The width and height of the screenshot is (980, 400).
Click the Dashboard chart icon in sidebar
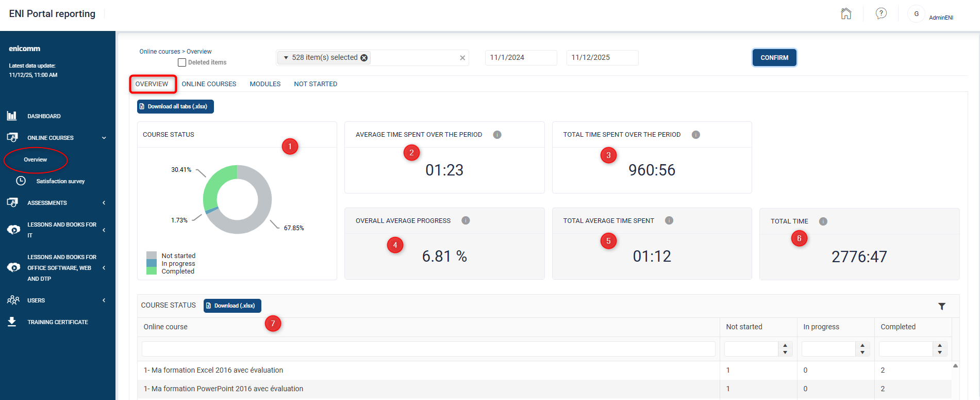pos(12,116)
